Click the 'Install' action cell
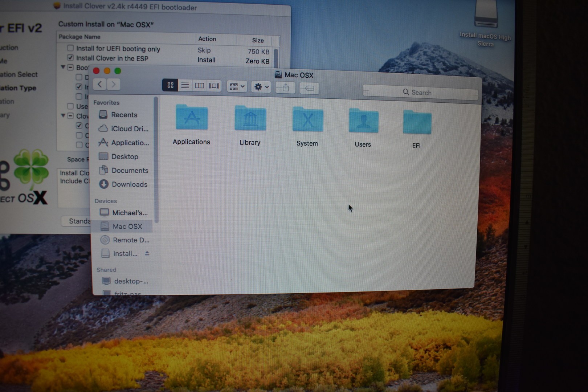Screen dimensions: 588x392 coord(207,60)
